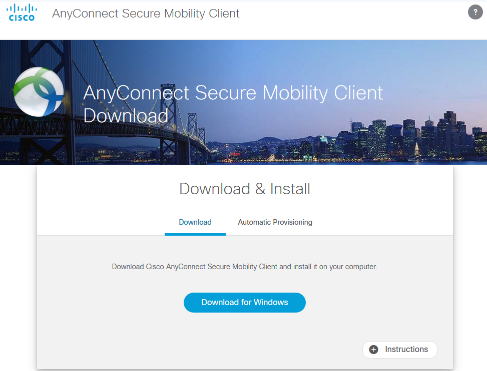This screenshot has width=487, height=371.
Task: Click the Download & Install heading
Action: click(x=245, y=189)
